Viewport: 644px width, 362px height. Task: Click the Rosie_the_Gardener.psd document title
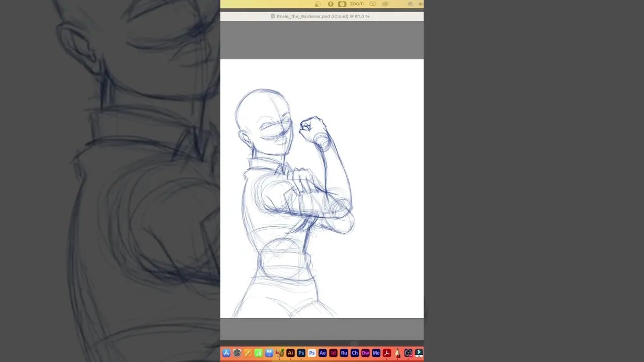click(x=323, y=16)
